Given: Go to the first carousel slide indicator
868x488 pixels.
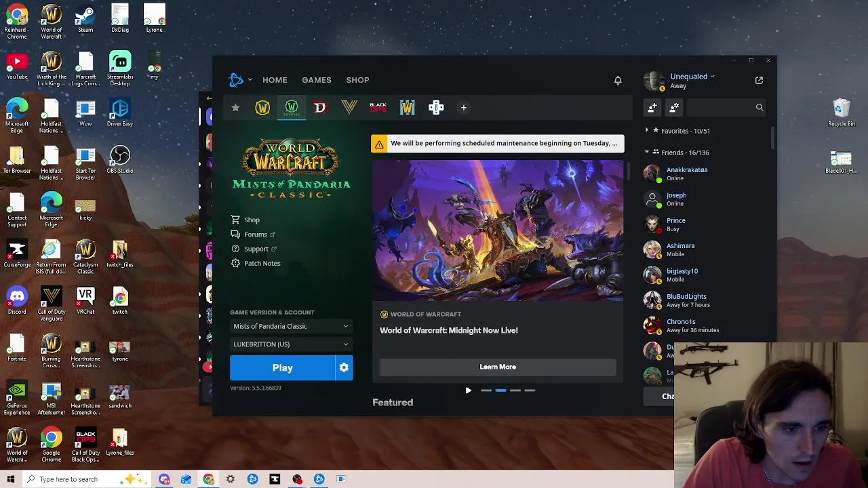Looking at the screenshot, I should [x=486, y=390].
